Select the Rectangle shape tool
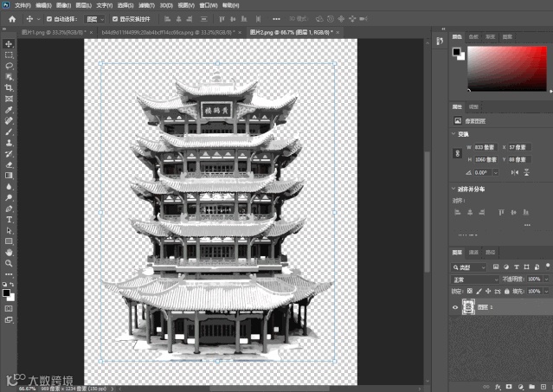The width and height of the screenshot is (553, 392). click(x=9, y=241)
